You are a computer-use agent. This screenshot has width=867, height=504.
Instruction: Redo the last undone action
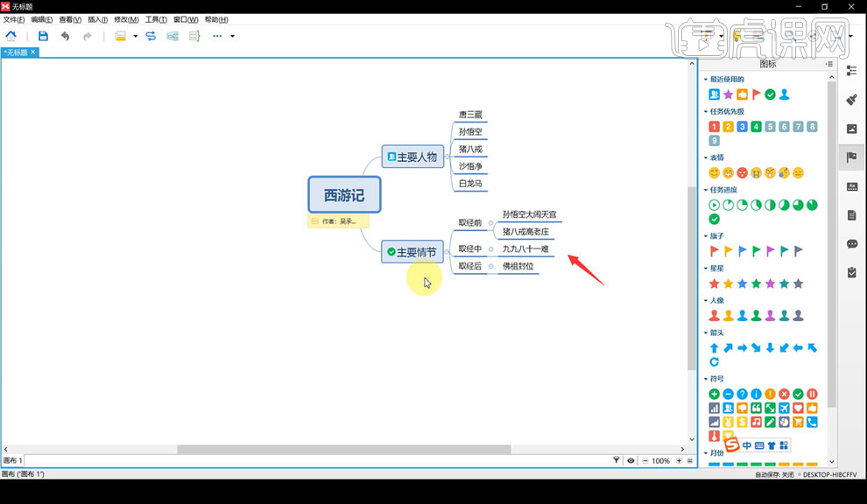(87, 36)
